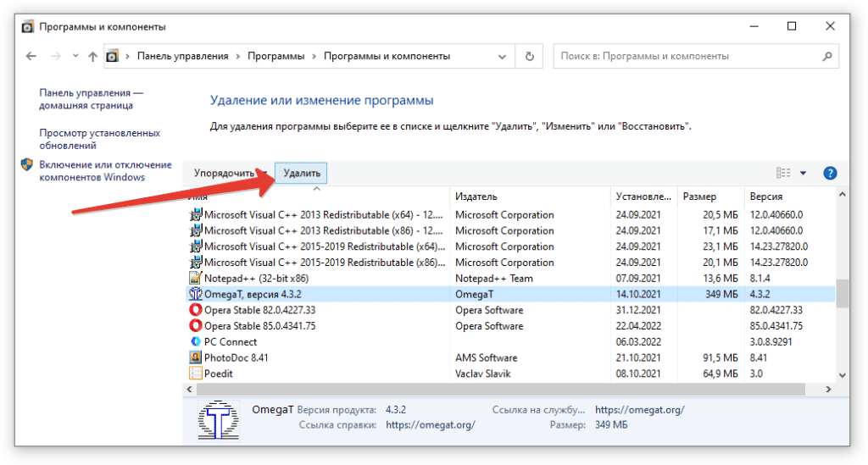Click Панель управления in the breadcrumb

coord(183,57)
